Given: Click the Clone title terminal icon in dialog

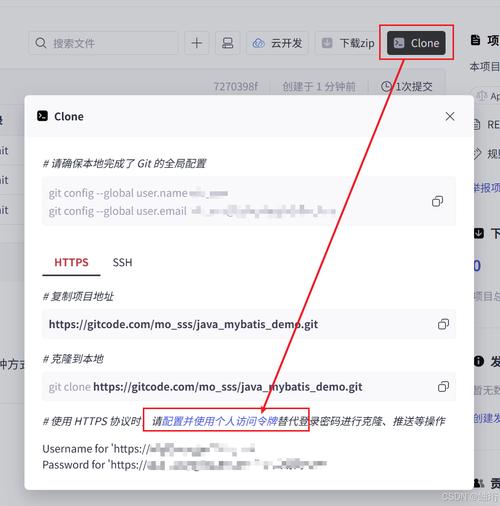Looking at the screenshot, I should [42, 116].
